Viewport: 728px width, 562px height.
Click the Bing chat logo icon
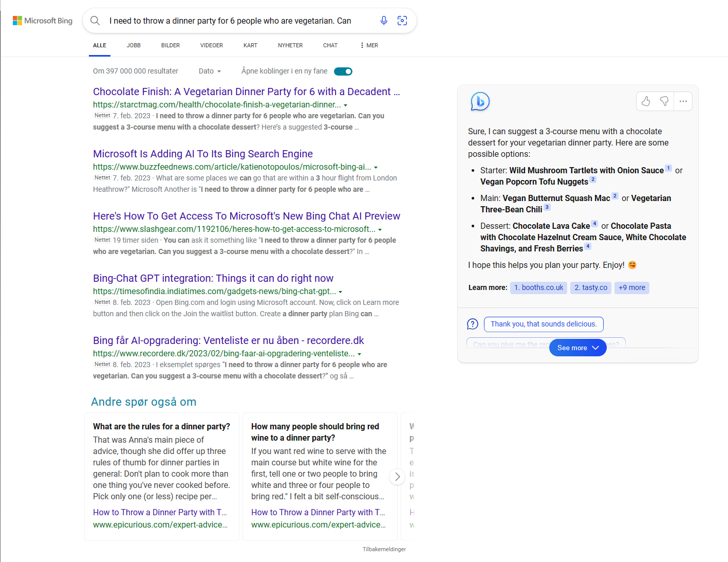tap(480, 102)
